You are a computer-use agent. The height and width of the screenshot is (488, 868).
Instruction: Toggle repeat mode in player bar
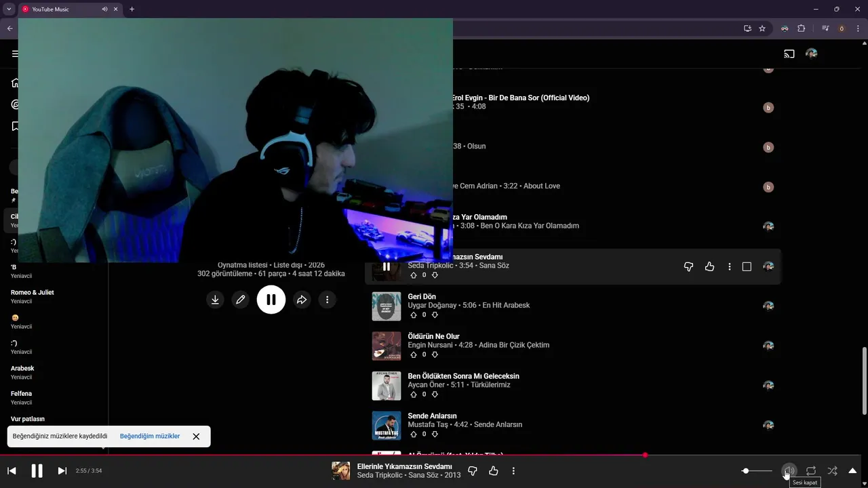tap(811, 471)
